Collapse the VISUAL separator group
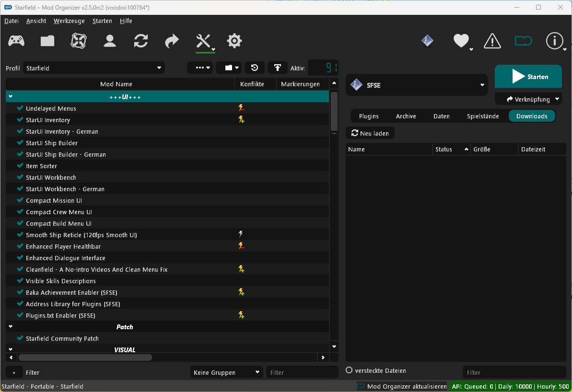Viewport: 572px width, 392px height. coord(11,349)
